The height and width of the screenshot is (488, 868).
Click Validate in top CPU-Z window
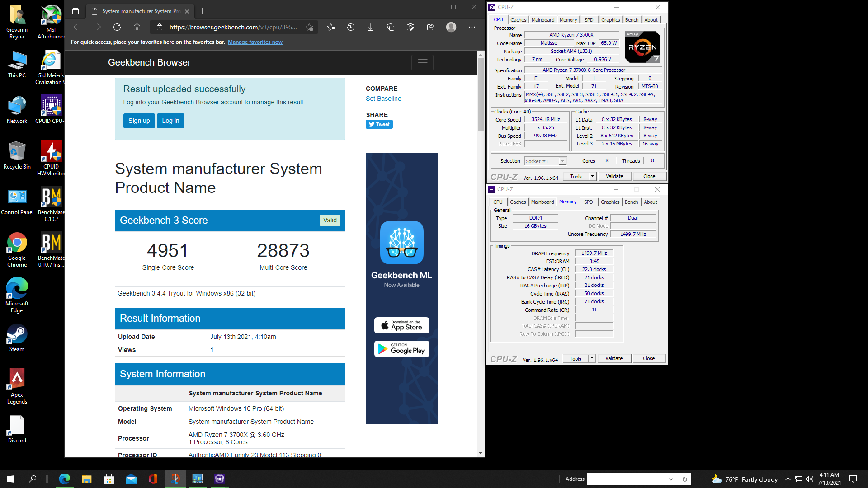pyautogui.click(x=614, y=176)
